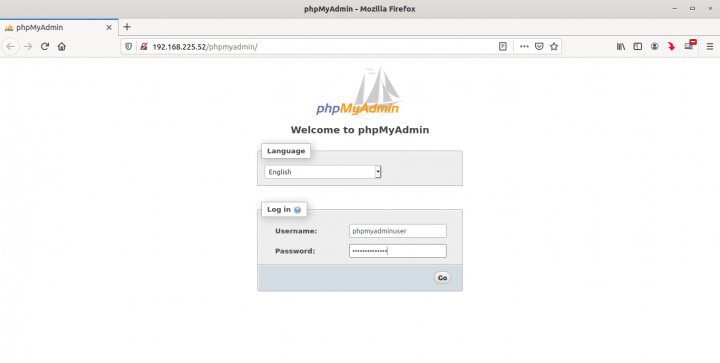Click the address bar URL text
720x363 pixels.
[x=205, y=47]
